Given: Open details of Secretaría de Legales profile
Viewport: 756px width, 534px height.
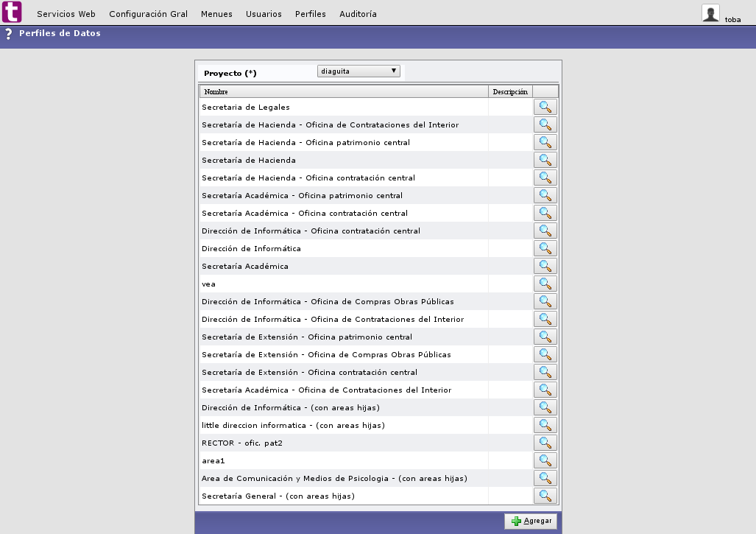Looking at the screenshot, I should (545, 106).
